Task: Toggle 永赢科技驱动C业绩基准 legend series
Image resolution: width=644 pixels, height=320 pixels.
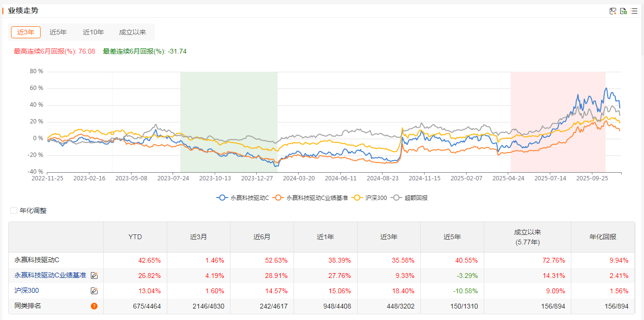Action: [x=314, y=198]
